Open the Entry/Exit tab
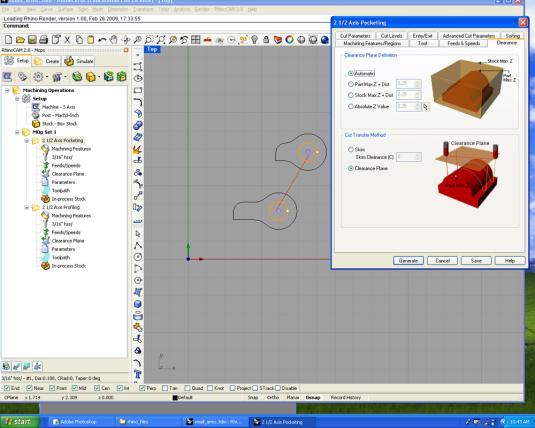 pyautogui.click(x=422, y=35)
